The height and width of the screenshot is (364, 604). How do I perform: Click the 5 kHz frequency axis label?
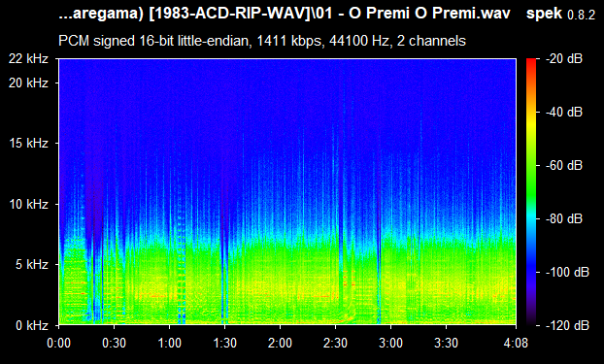pyautogui.click(x=32, y=265)
